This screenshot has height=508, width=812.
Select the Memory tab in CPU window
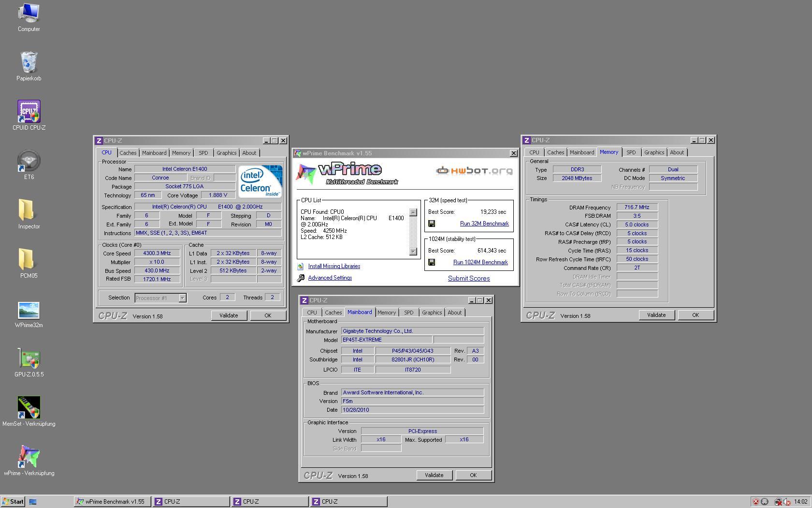click(x=181, y=153)
